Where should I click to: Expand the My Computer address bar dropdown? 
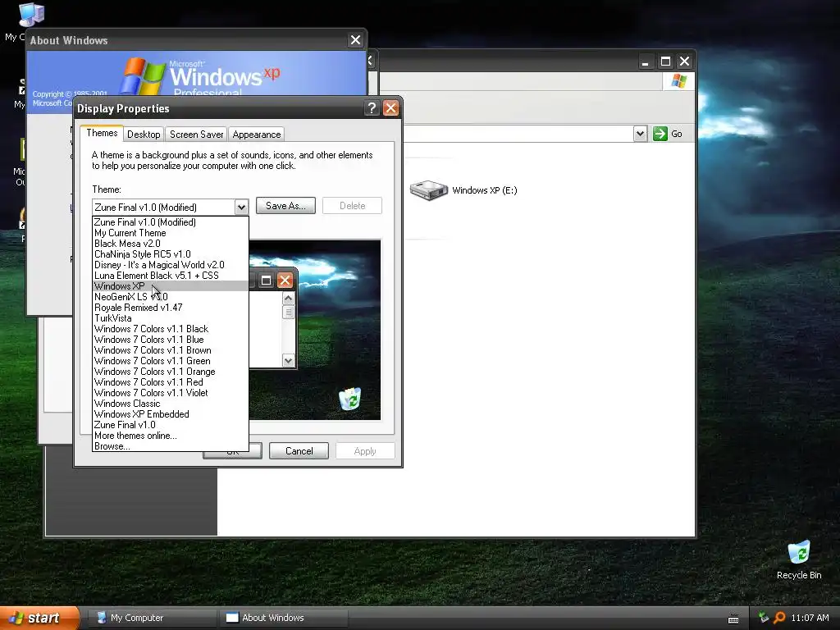coord(640,134)
